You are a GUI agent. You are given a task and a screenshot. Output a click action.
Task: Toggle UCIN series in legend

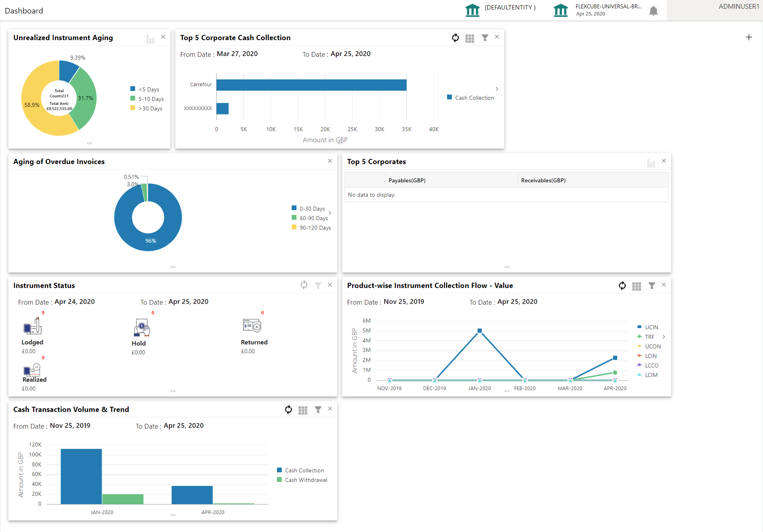tap(648, 327)
